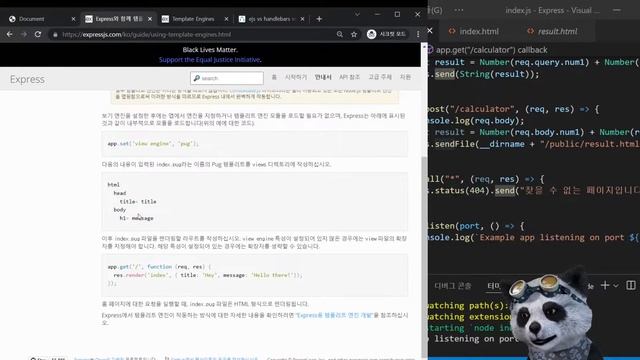640x360 pixels.
Task: Create a new terminal with plus icon
Action: pos(604,285)
